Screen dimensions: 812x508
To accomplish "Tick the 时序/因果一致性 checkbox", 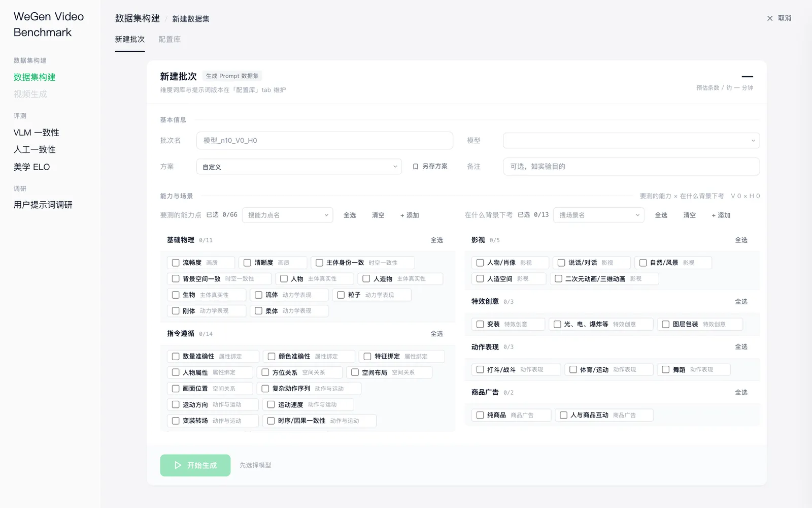I will point(271,421).
